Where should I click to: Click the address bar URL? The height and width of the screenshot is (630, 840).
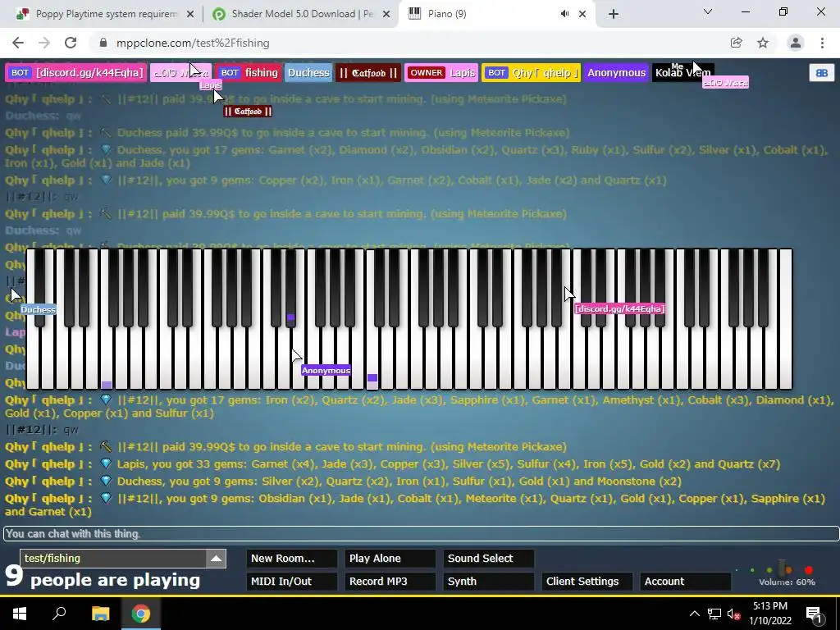[193, 43]
